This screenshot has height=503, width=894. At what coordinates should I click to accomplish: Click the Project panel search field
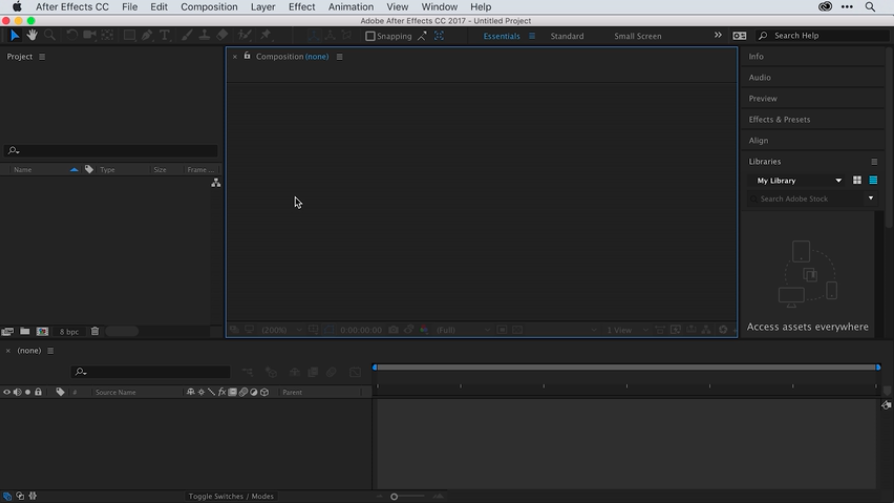point(111,151)
